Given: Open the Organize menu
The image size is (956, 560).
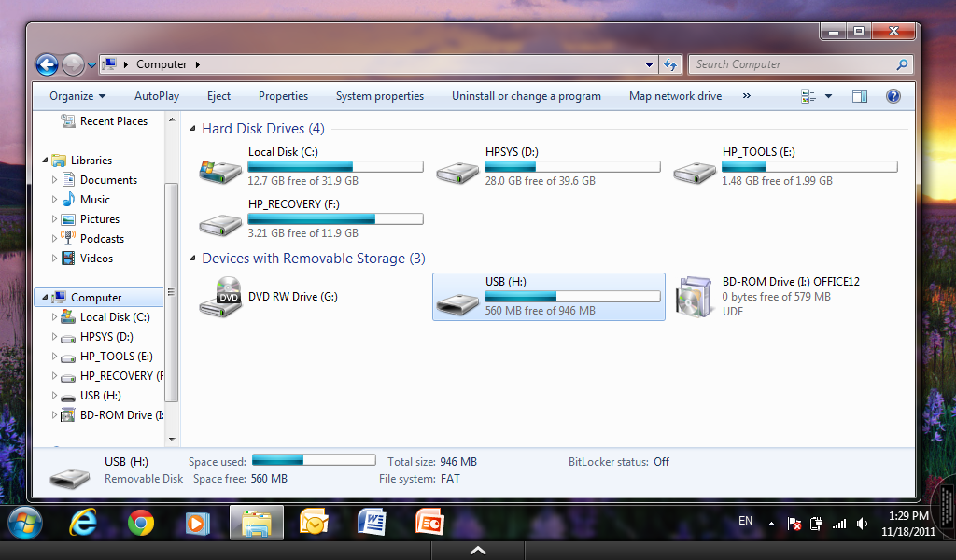Looking at the screenshot, I should (x=76, y=95).
